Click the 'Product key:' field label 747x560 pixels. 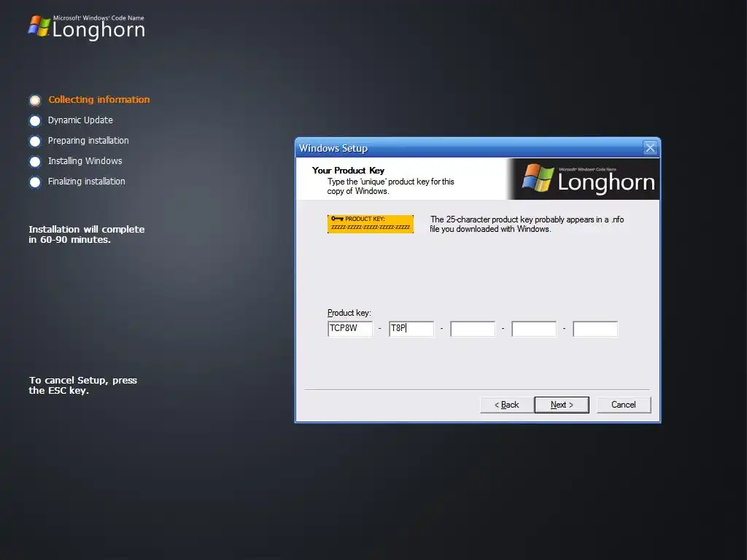coord(349,313)
